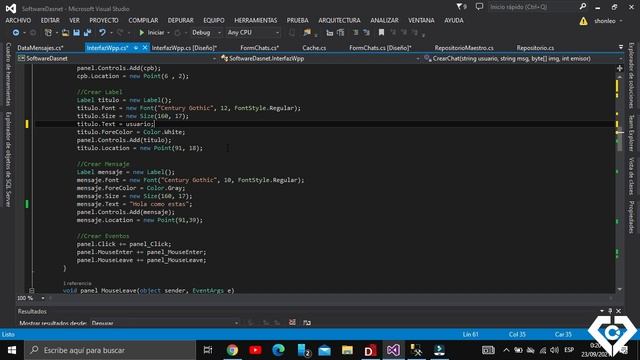
Task: Click the uncomment lines toolbar icon
Action: pyautogui.click(x=366, y=32)
